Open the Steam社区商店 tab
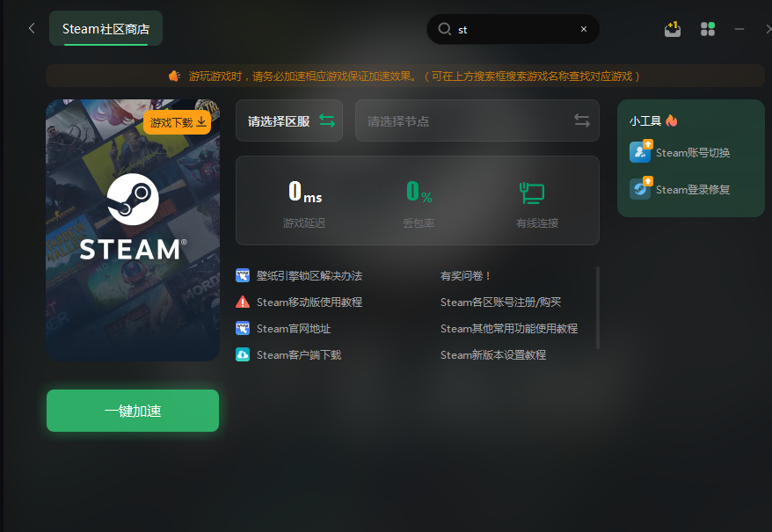This screenshot has width=772, height=532. (x=106, y=28)
